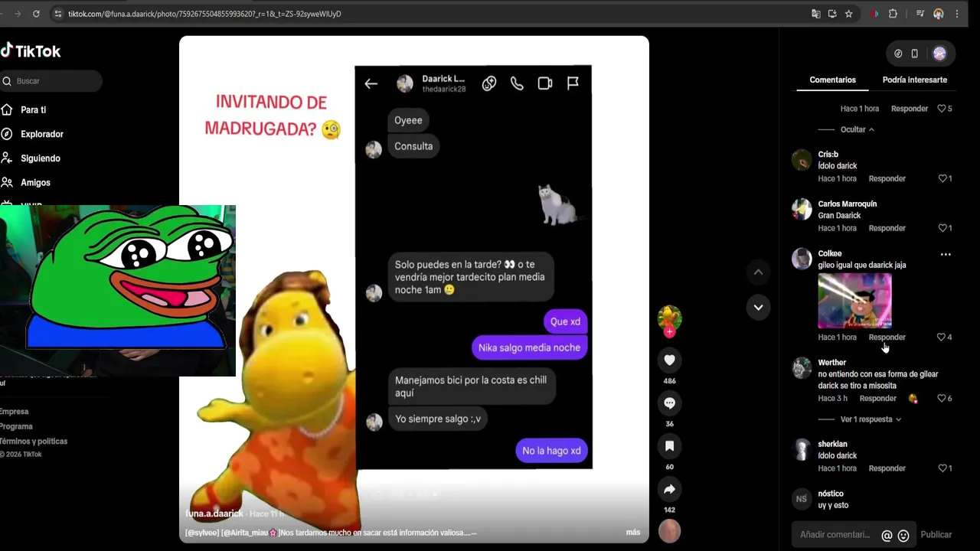Collapse replies with Ocultar
Viewport: 980px width, 551px height.
[857, 129]
